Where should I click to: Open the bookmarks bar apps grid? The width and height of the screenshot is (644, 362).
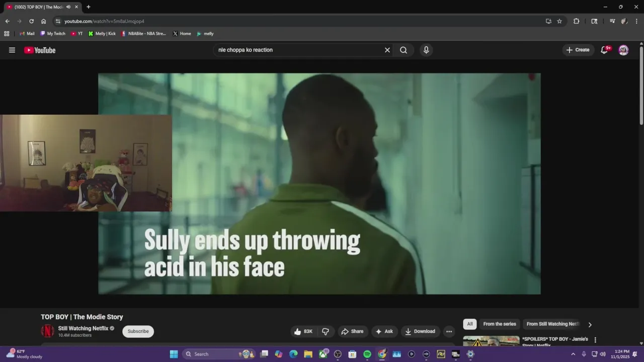7,34
